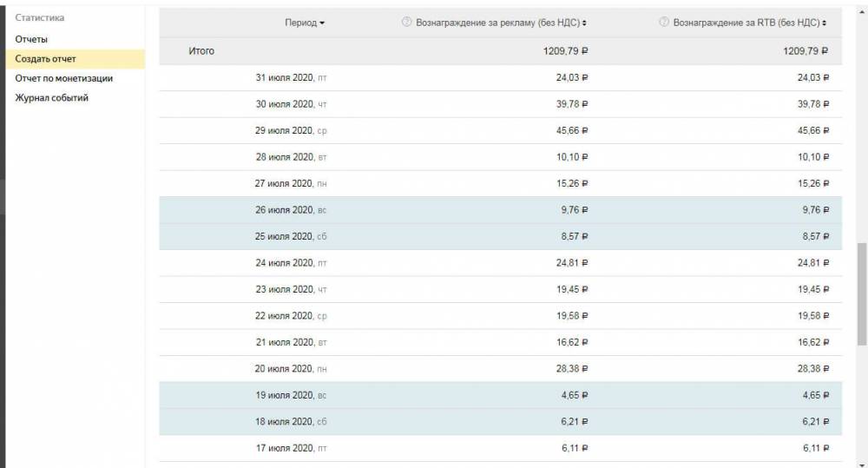Click help icon beside Вознаграждение за рекламу
The image size is (868, 468).
pyautogui.click(x=406, y=23)
